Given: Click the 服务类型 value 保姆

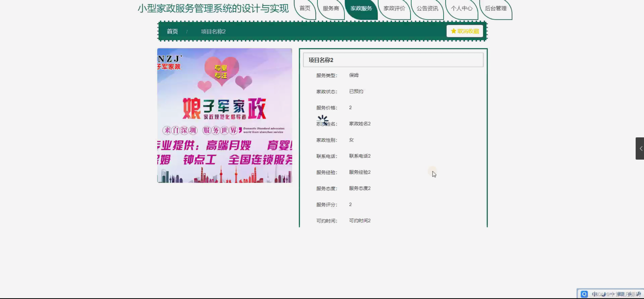Looking at the screenshot, I should [x=354, y=75].
